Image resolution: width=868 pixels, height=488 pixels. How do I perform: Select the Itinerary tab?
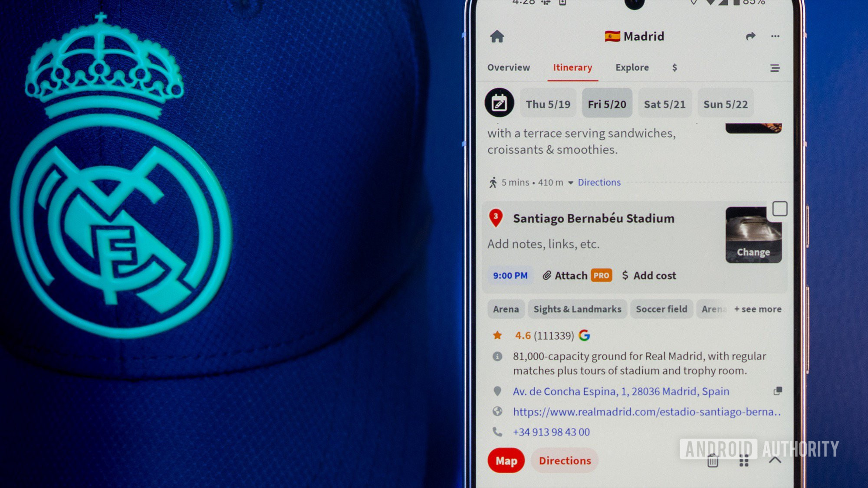(x=572, y=67)
